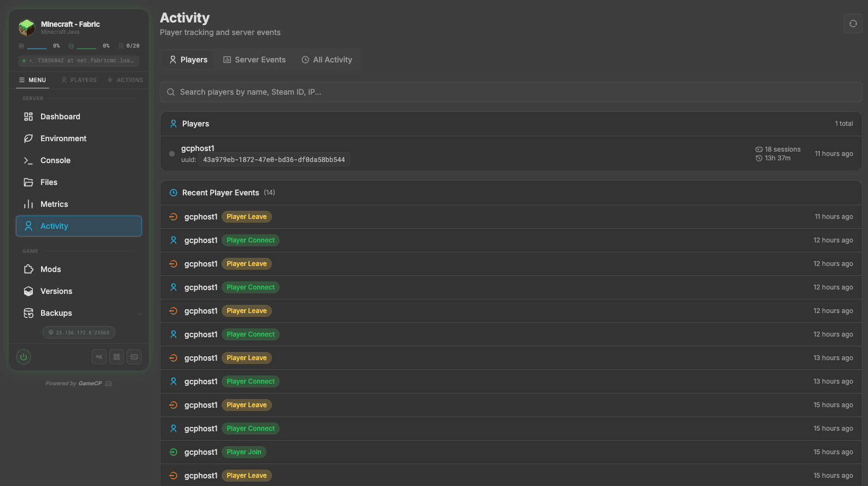
Task: Click the person icon in Players panel header
Action: (173, 124)
